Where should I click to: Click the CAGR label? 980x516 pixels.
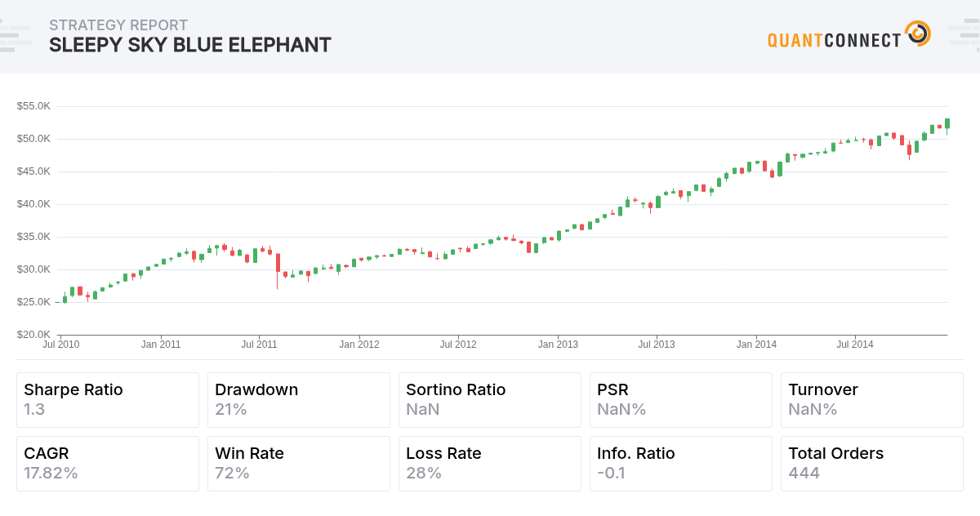coord(47,454)
